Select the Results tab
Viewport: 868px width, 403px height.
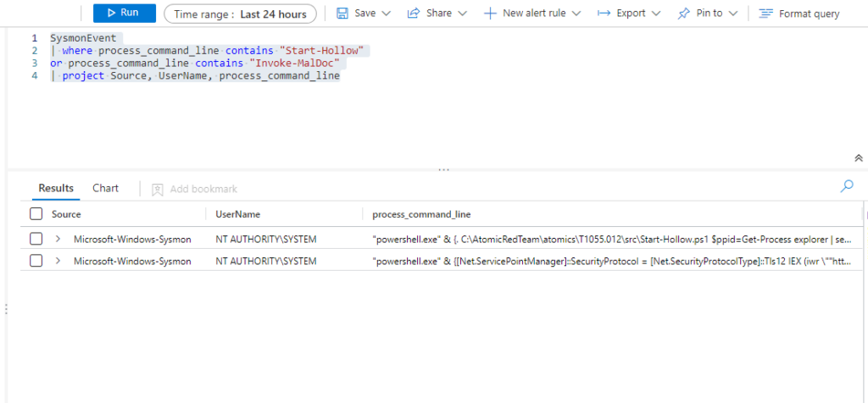pos(56,188)
